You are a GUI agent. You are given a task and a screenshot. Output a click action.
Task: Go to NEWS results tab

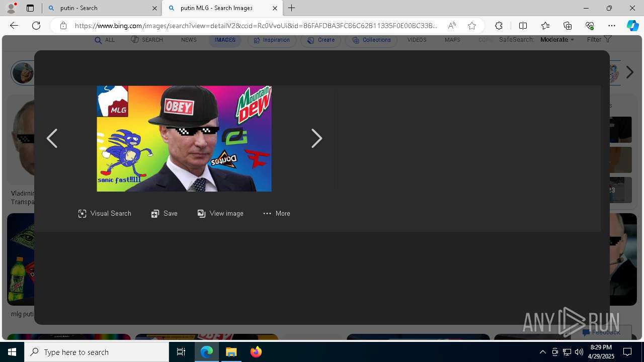[x=189, y=40]
